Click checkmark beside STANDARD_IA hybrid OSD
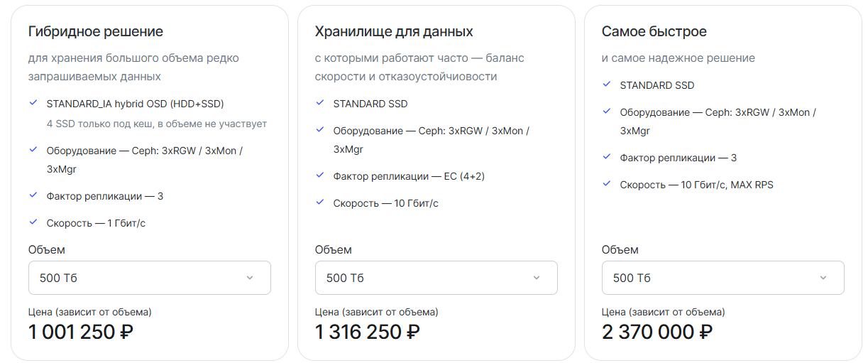 click(x=33, y=103)
